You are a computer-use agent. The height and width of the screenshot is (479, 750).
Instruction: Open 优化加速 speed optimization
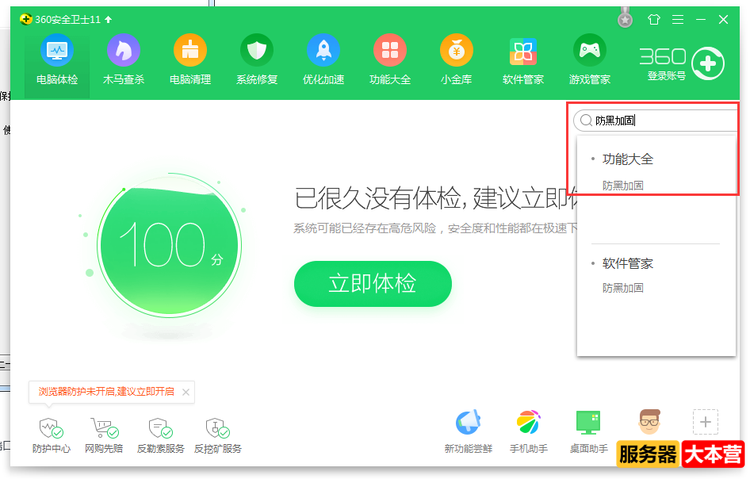point(323,60)
